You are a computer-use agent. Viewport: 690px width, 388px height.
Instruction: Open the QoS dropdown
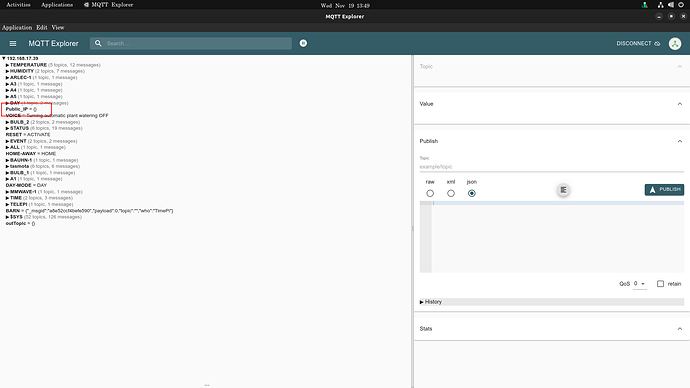(639, 284)
